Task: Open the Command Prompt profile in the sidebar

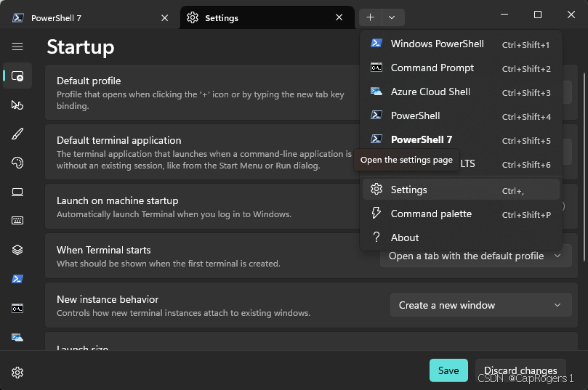Action: point(17,309)
